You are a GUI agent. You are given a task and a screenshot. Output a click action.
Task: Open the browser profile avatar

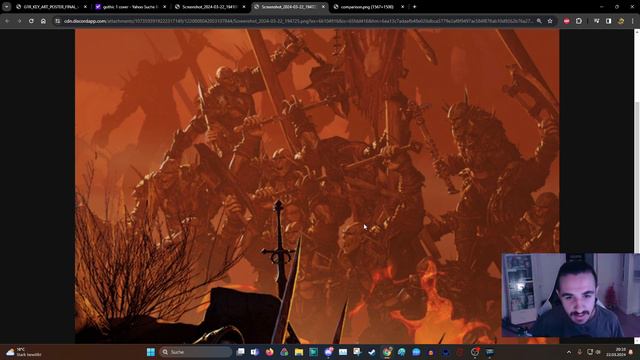tap(621, 21)
